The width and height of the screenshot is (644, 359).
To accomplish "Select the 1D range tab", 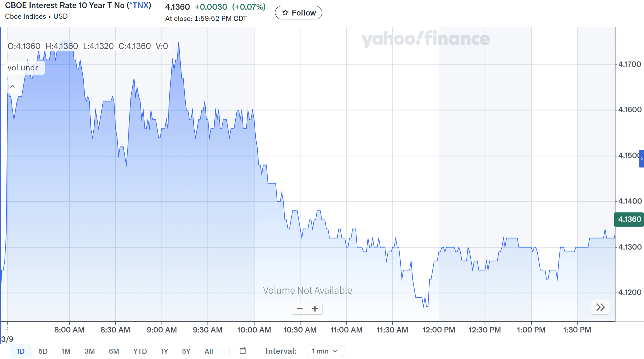I will [x=20, y=351].
